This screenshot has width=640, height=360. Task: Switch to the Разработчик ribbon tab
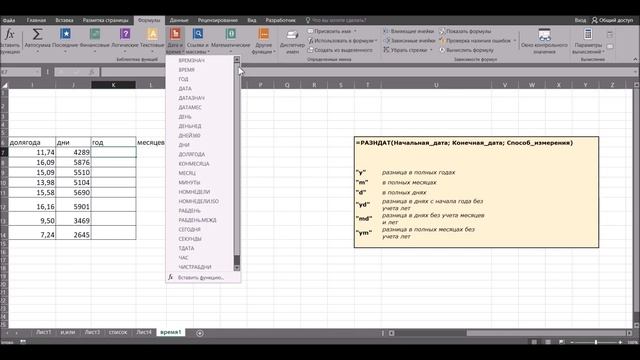click(280, 20)
